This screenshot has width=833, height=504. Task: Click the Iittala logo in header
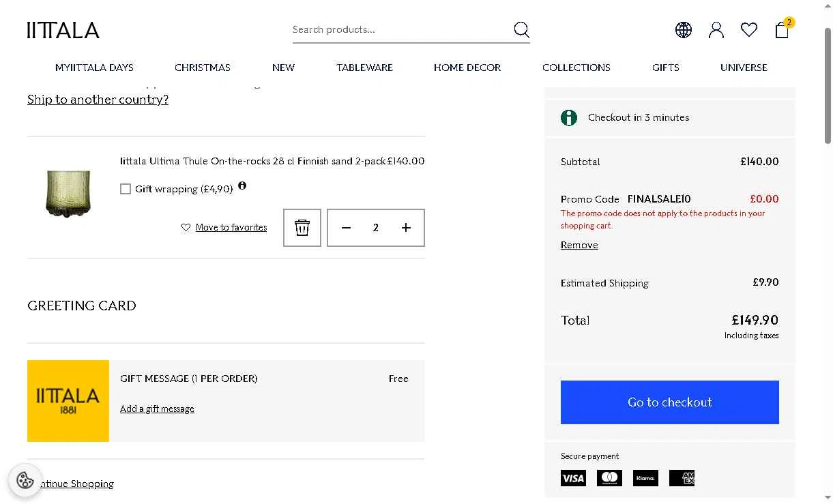pos(63,30)
